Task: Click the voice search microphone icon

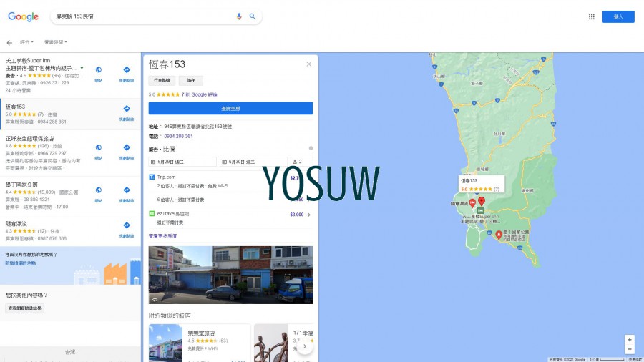Action: coord(239,16)
